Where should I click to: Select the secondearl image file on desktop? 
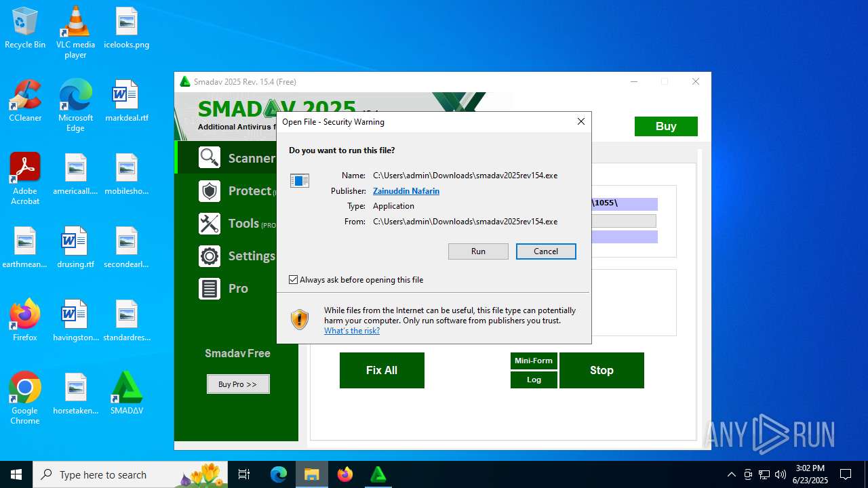(126, 248)
